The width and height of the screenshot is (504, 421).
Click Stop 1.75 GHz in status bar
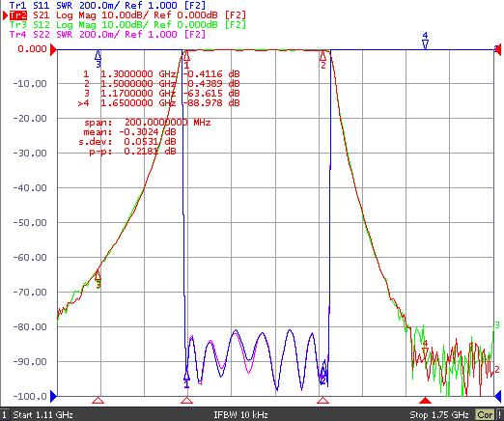coord(439,414)
